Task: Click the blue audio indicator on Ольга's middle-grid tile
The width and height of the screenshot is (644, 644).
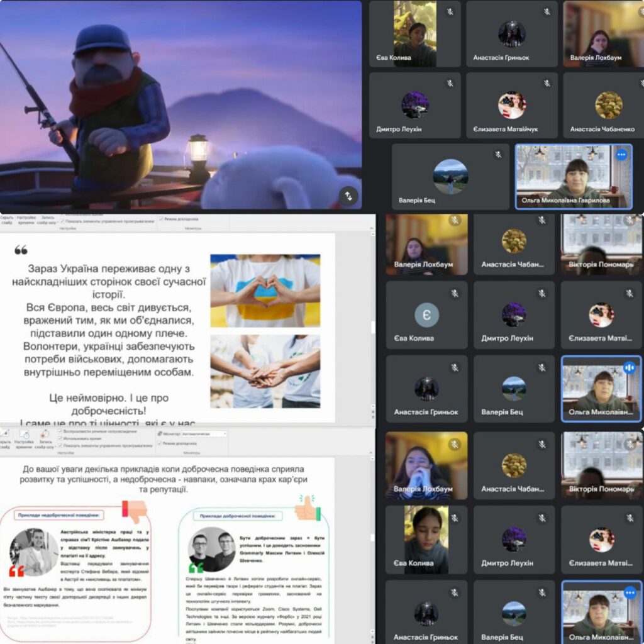Action: (x=630, y=367)
